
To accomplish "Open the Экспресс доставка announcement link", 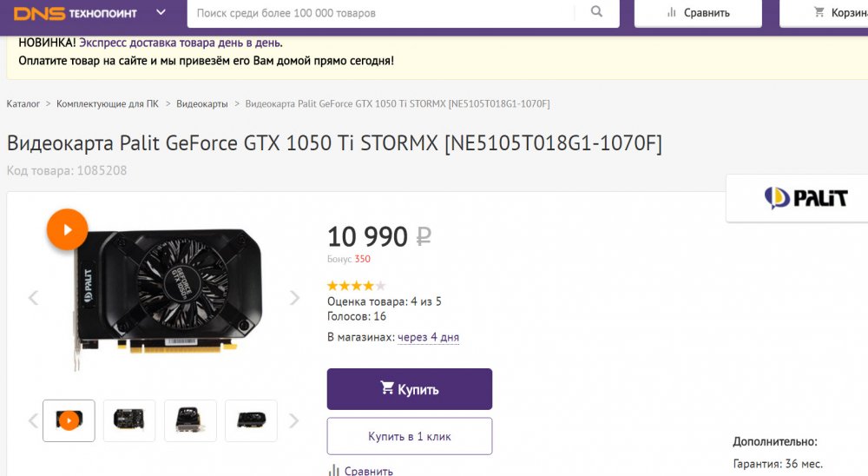I will 181,43.
